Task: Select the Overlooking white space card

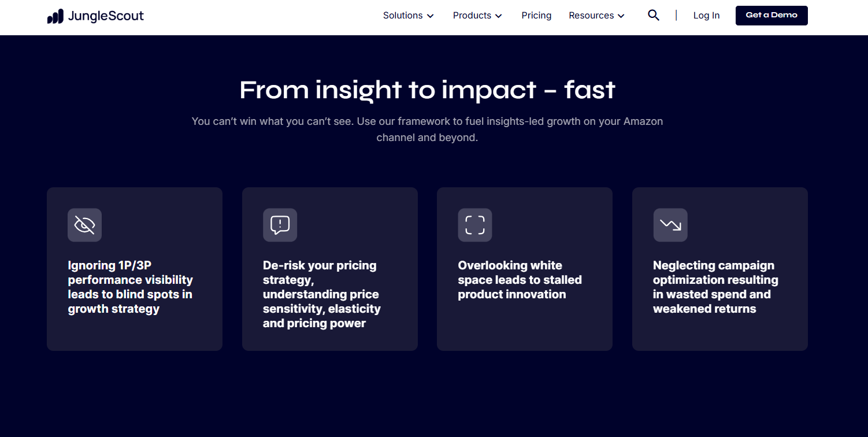Action: point(525,269)
